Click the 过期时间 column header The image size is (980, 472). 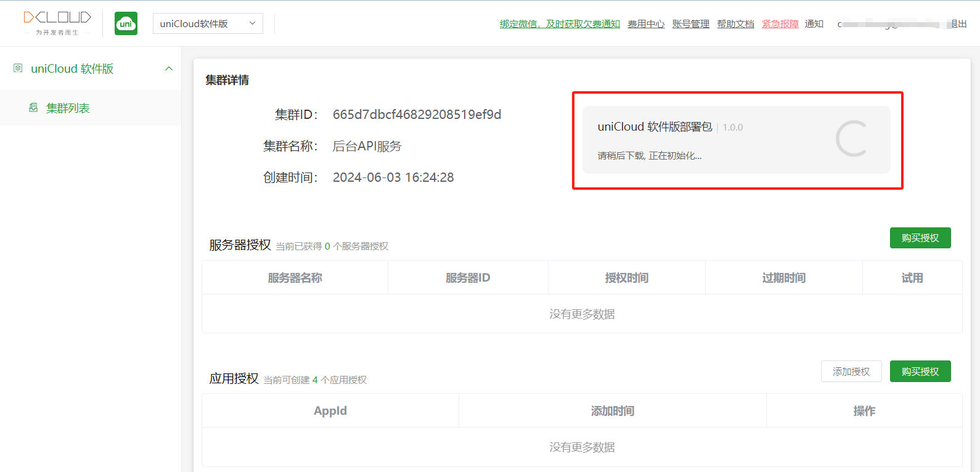point(784,278)
